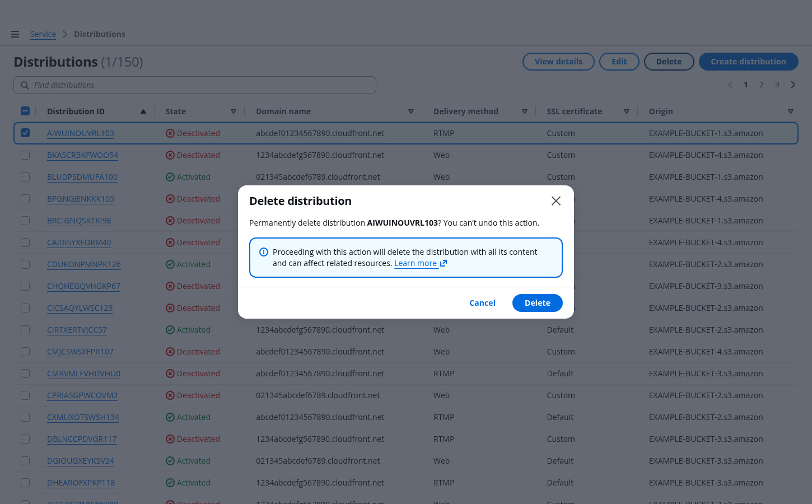Click the Edit button in header
Viewport: 812px width, 504px height.
pos(619,62)
